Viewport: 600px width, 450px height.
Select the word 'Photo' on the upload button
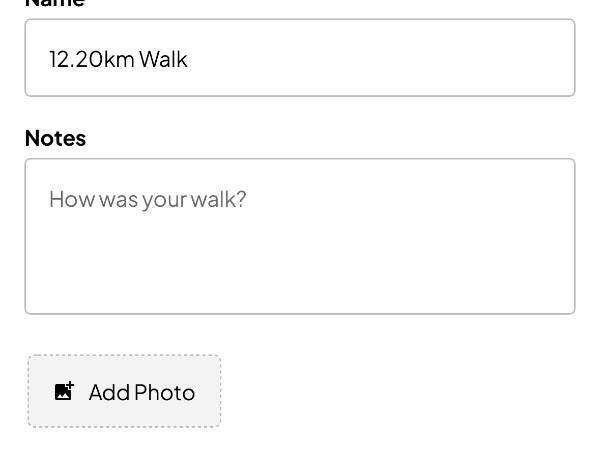pyautogui.click(x=165, y=392)
